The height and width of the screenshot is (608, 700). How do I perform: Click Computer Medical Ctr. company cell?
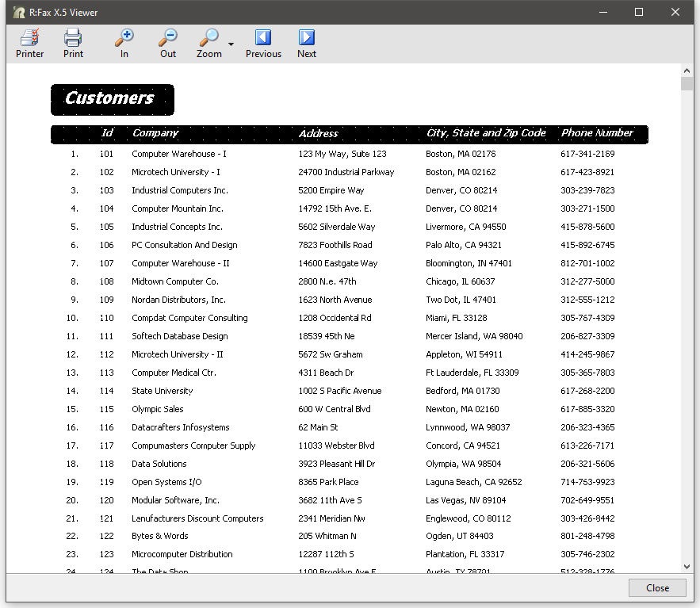[174, 373]
